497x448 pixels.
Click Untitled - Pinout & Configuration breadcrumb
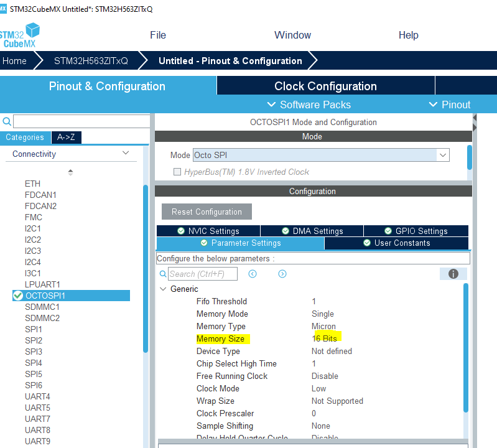click(x=230, y=60)
